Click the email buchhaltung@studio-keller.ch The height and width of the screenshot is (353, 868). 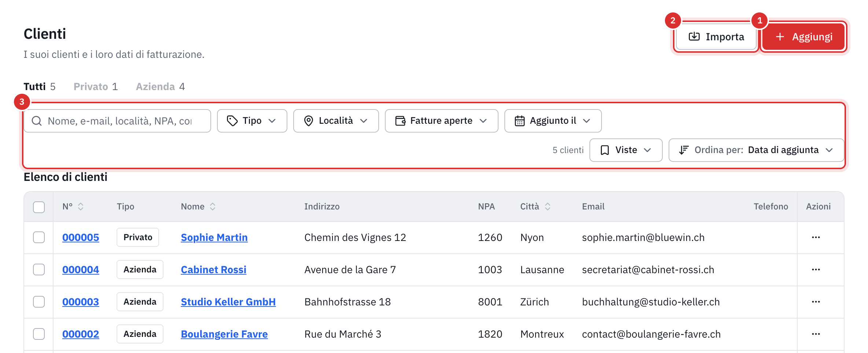[651, 302]
